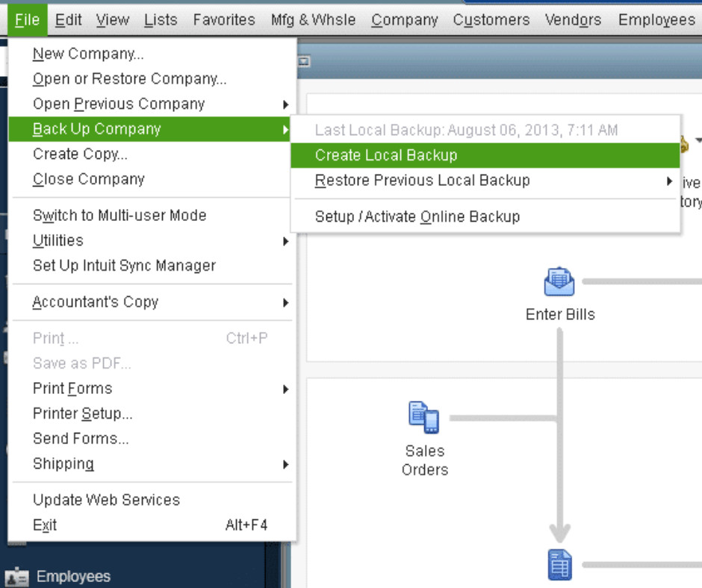Click the document icon below the workflow arrow
The height and width of the screenshot is (588, 702).
click(x=560, y=566)
